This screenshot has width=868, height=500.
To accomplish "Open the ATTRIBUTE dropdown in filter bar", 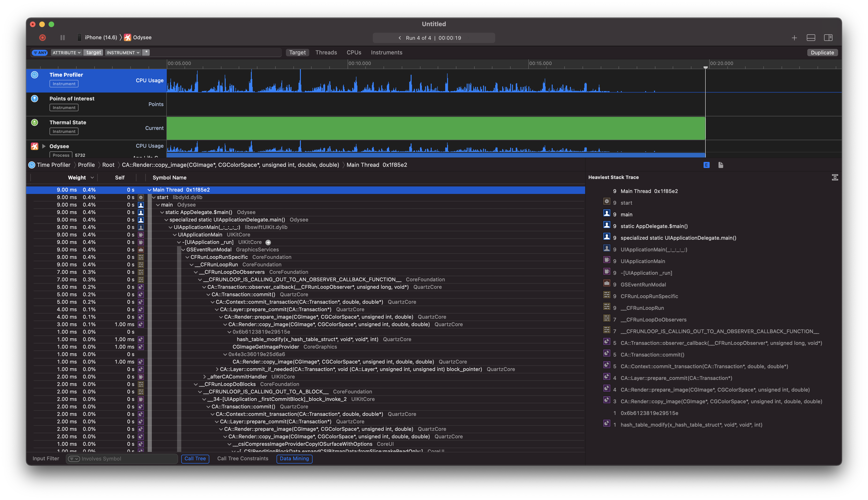I will pos(66,53).
